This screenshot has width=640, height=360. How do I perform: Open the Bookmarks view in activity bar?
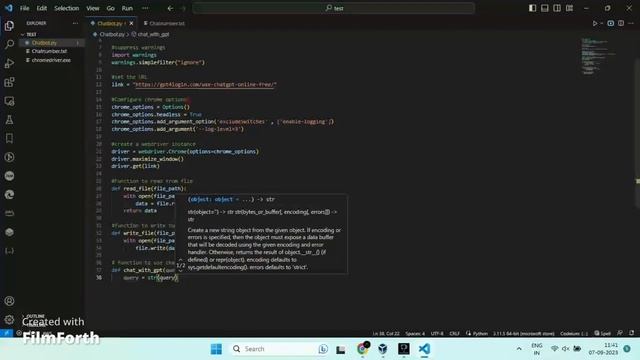point(9,138)
